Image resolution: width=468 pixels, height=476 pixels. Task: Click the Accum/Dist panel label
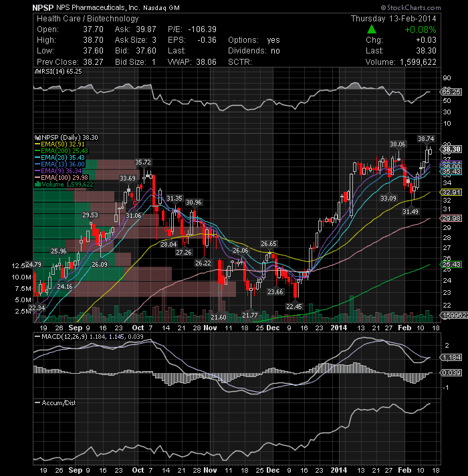56,403
